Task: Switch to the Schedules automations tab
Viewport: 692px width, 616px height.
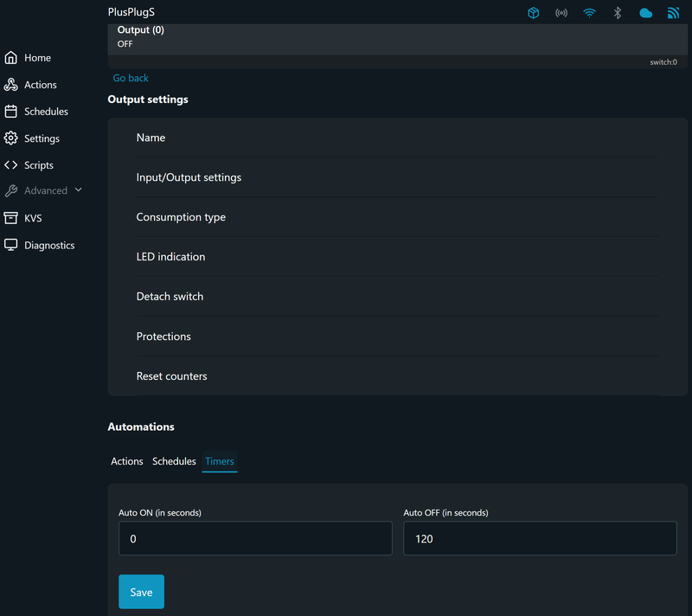Action: 174,461
